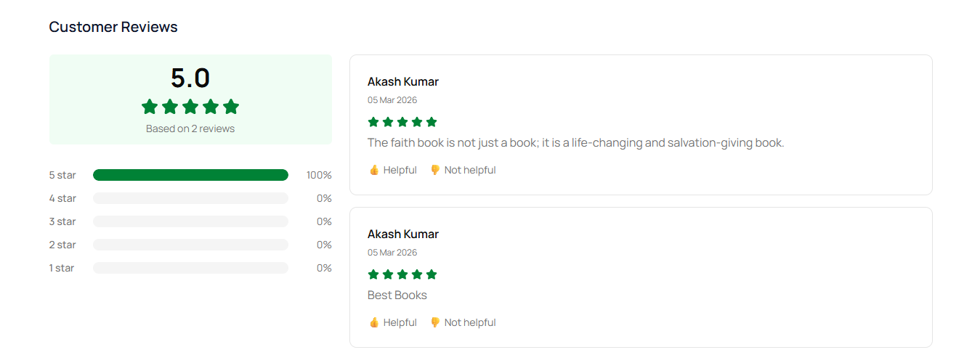Image resolution: width=980 pixels, height=363 pixels.
Task: Click first star in the faith book review
Action: (x=373, y=122)
